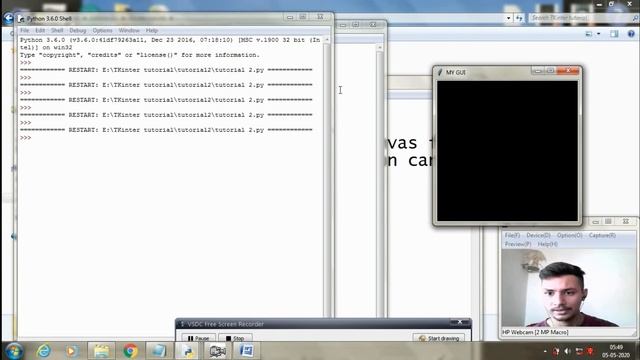640x360 pixels.
Task: Click the Explorer refresh button
Action: 519,18
